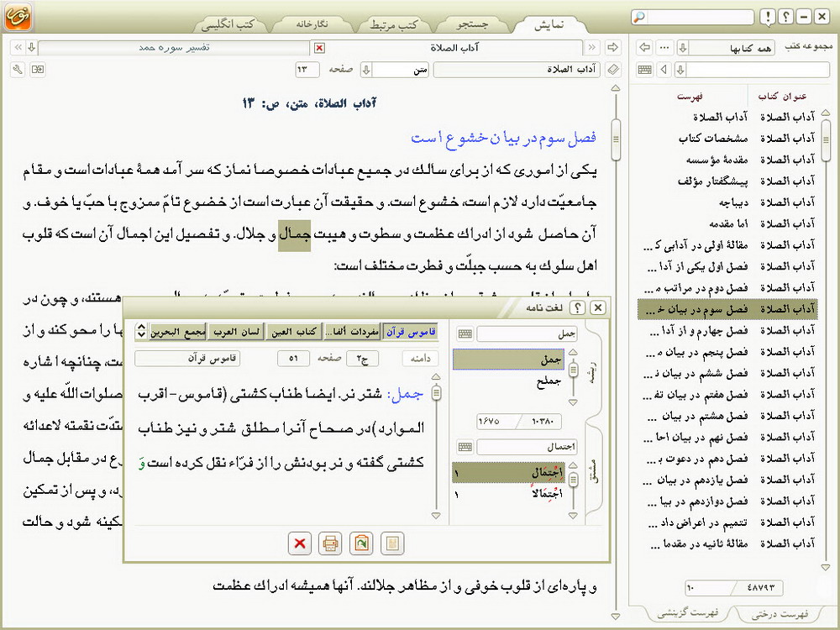The height and width of the screenshot is (630, 840).
Task: Close the تفسیر سوره حمد document tab
Action: pyautogui.click(x=319, y=48)
